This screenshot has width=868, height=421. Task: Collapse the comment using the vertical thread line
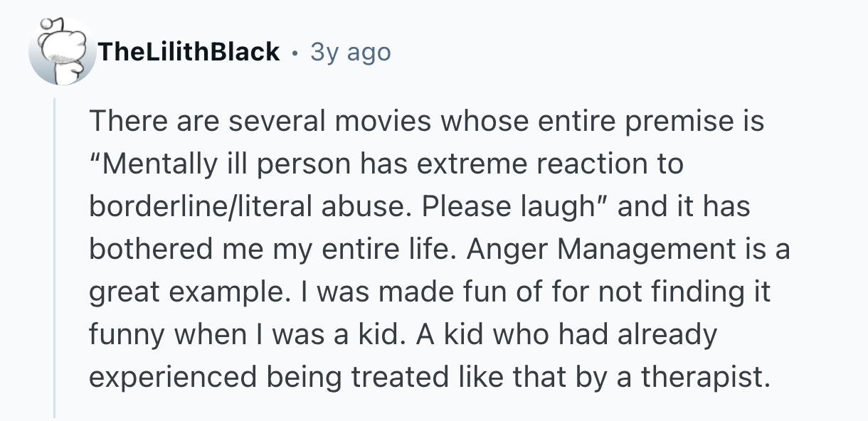55,256
